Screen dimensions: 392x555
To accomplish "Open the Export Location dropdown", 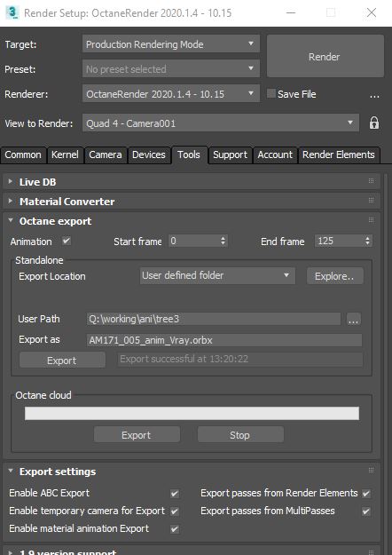I will click(x=217, y=276).
